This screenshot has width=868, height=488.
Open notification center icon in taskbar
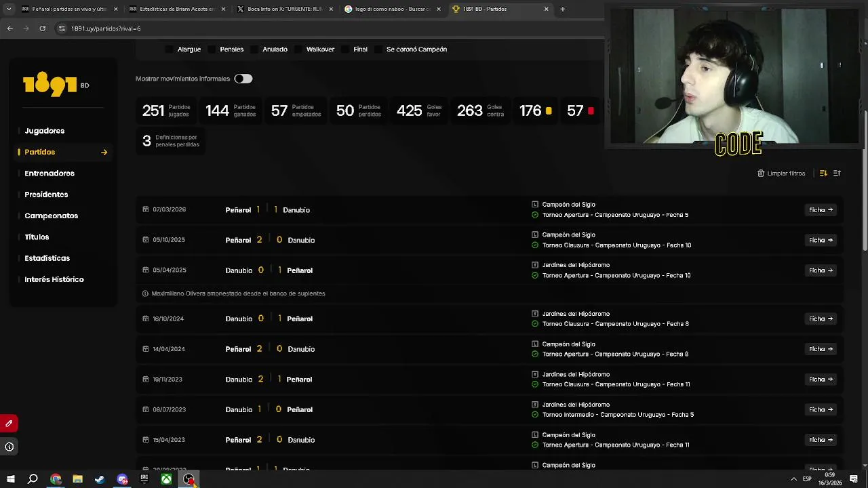pos(854,479)
